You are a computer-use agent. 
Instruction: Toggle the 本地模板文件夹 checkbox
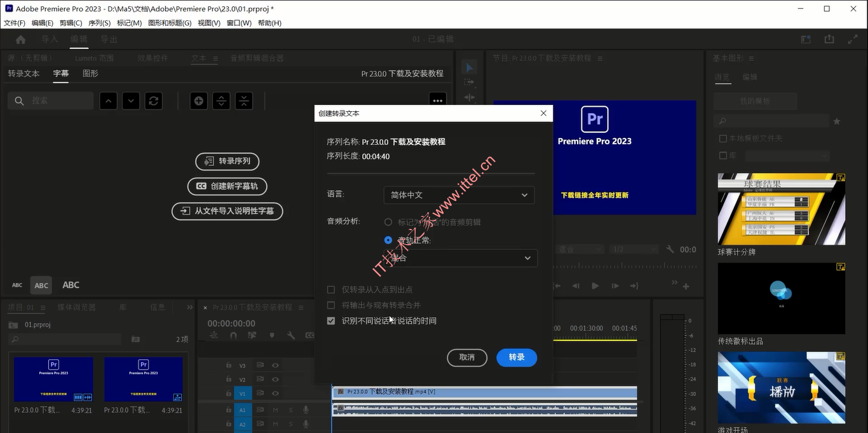(722, 138)
